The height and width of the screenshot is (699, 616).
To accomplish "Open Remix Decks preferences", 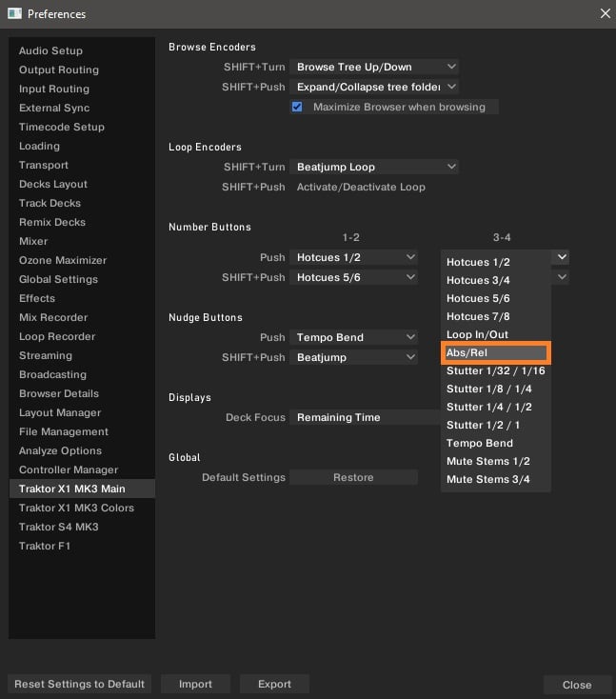I will coord(82,223).
